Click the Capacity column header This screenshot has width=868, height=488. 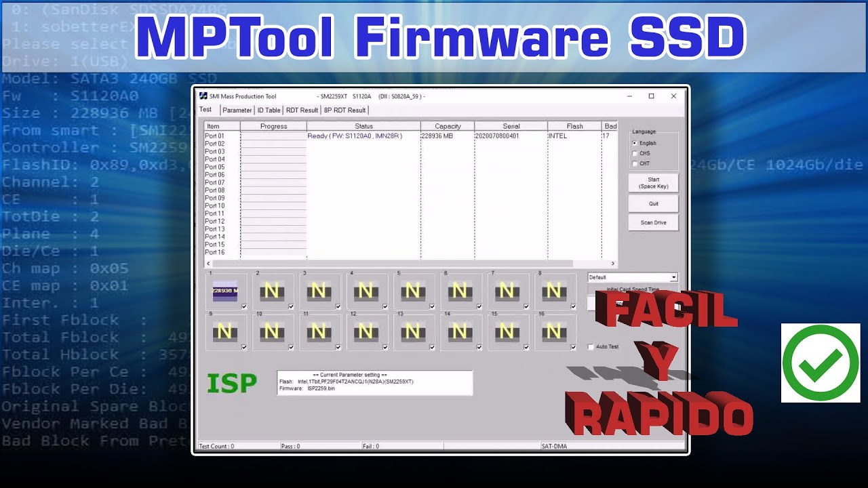click(x=448, y=126)
